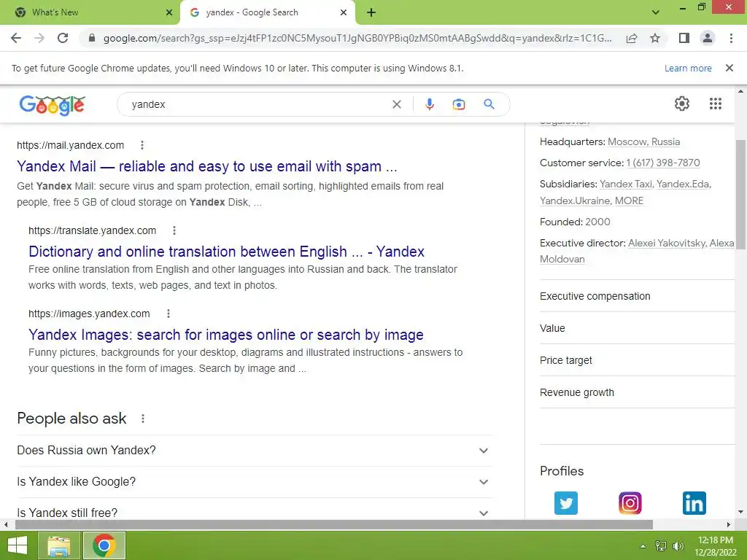Open Google quick settings gear

[682, 104]
